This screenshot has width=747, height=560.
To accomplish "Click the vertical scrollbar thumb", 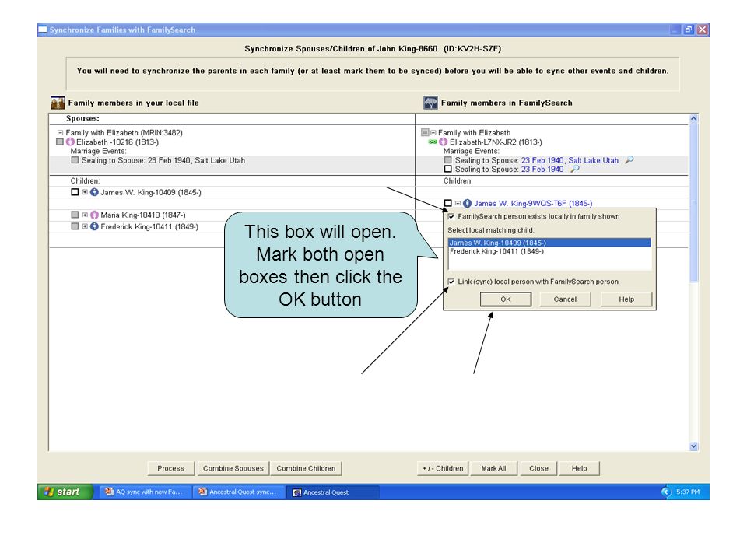I will (x=693, y=202).
